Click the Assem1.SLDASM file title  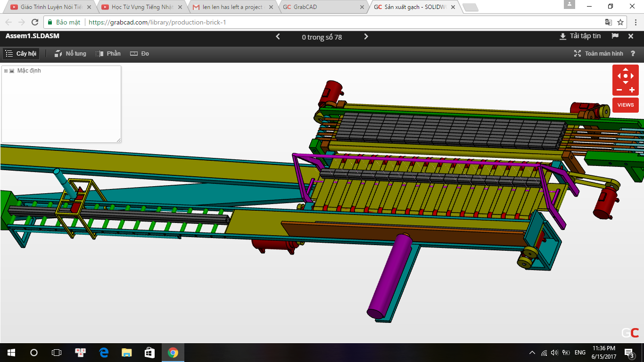coord(33,36)
